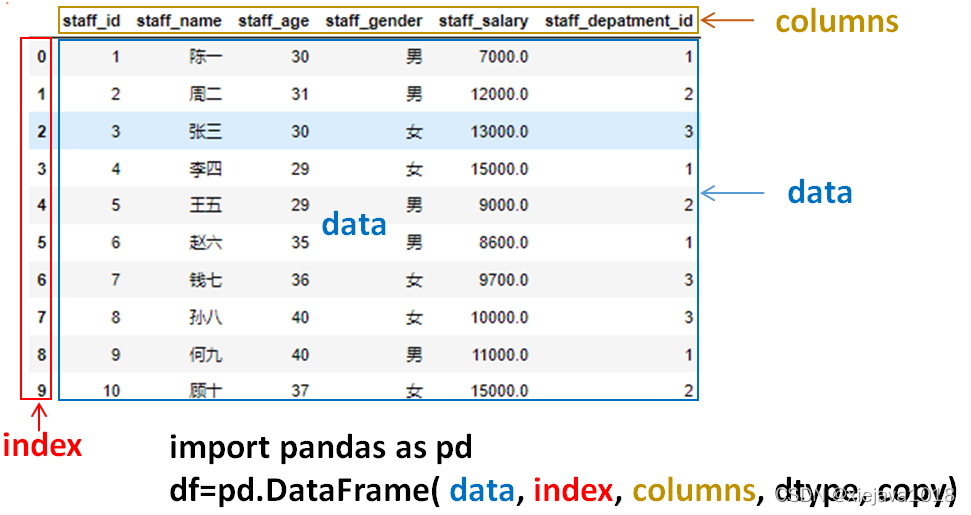Click the name cell 钱七
Viewport: 971px width, 515px height.
[x=206, y=280]
